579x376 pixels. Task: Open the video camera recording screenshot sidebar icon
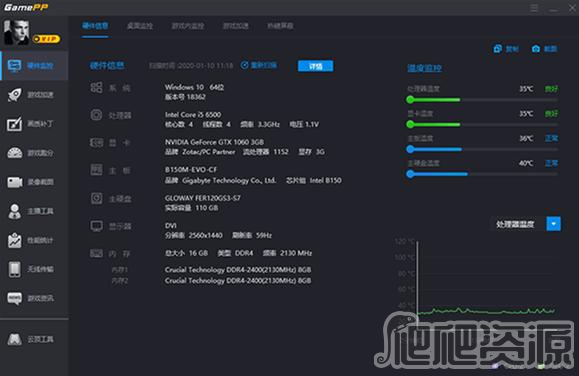(14, 182)
